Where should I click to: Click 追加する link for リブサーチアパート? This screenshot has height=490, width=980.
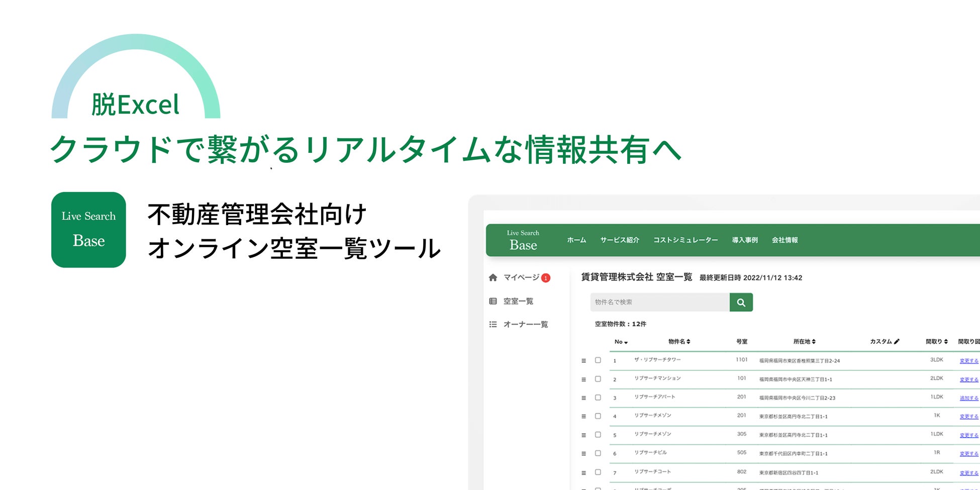969,398
